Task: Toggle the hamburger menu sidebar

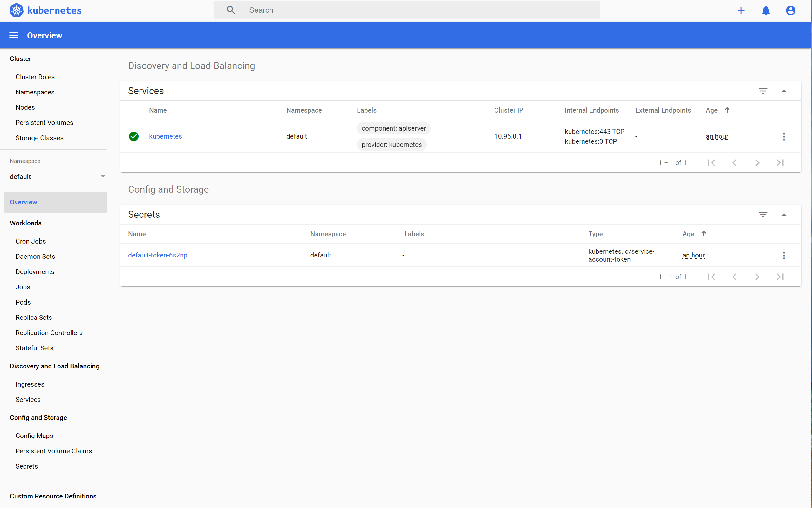Action: (13, 36)
